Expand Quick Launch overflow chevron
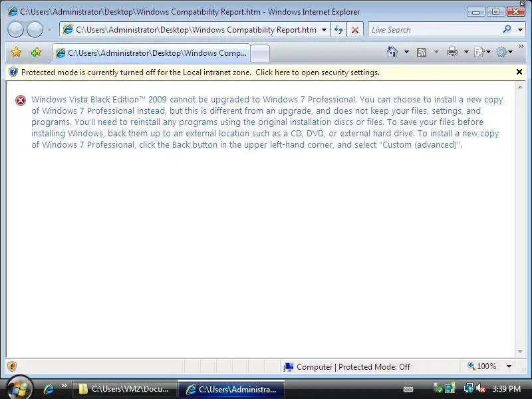This screenshot has height=399, width=532. (x=64, y=386)
